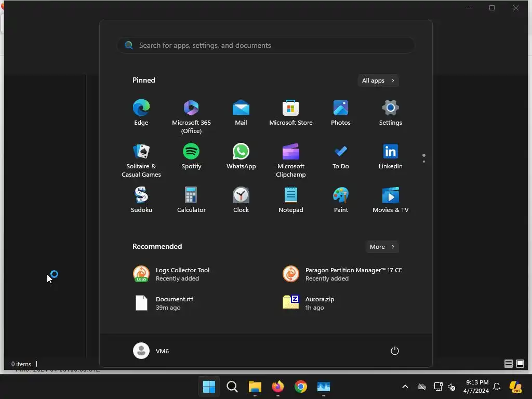Open the Clock app
The height and width of the screenshot is (399, 532).
tap(241, 200)
